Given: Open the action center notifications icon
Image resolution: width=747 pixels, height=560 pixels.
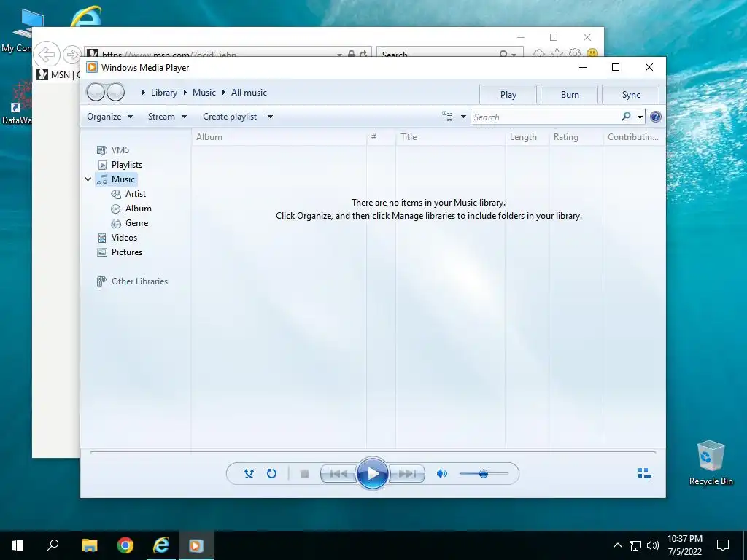Looking at the screenshot, I should pyautogui.click(x=723, y=545).
